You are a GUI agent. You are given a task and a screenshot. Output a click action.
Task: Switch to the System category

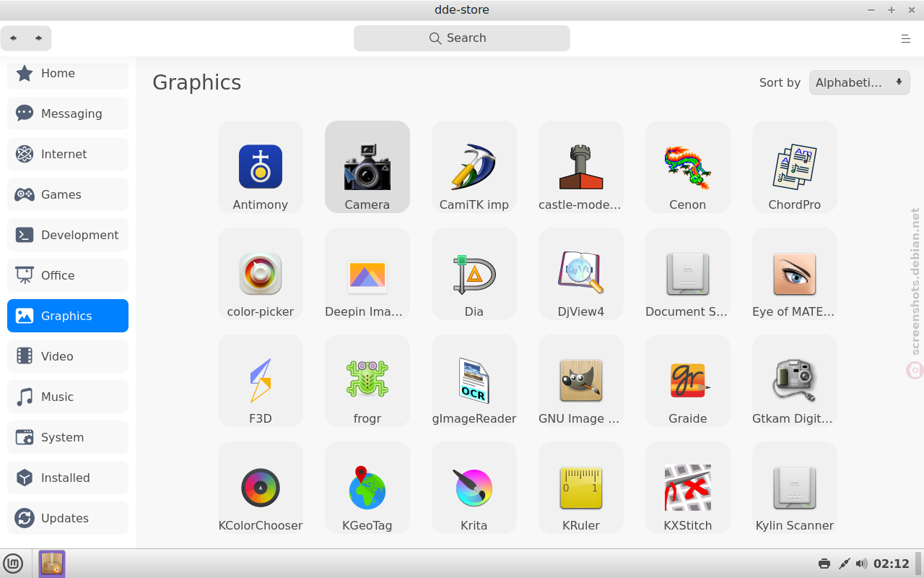pos(68,437)
